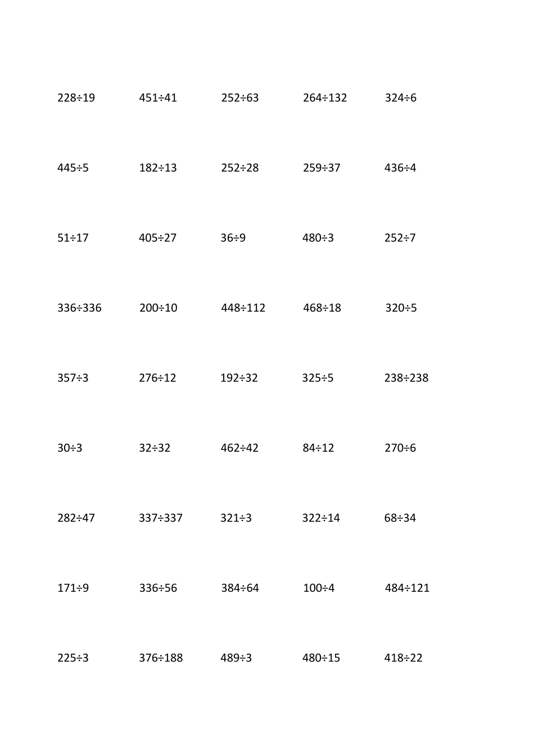Click on the 376÷188 expression
Screen dimensions: 534x756
click(x=161, y=658)
